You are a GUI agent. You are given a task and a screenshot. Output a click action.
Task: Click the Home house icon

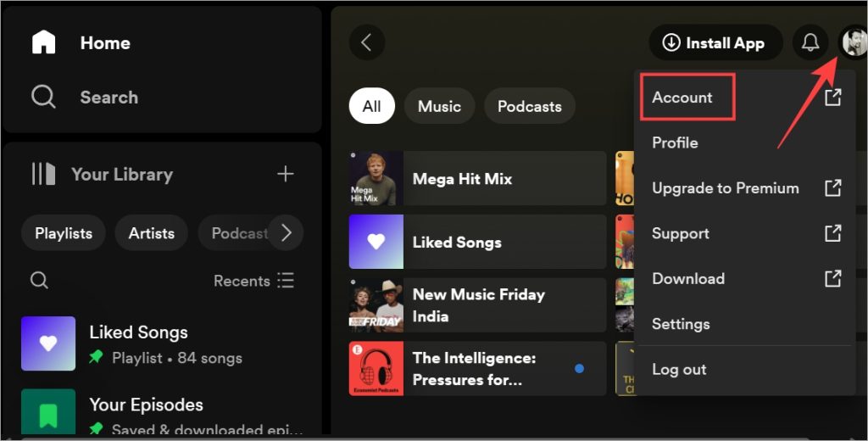44,42
